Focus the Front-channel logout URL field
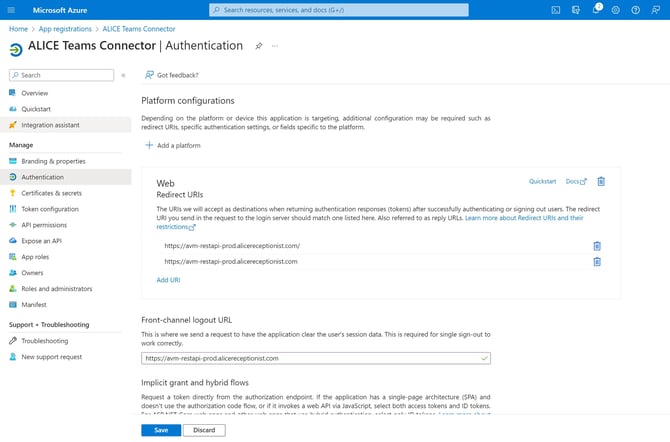 [x=316, y=358]
